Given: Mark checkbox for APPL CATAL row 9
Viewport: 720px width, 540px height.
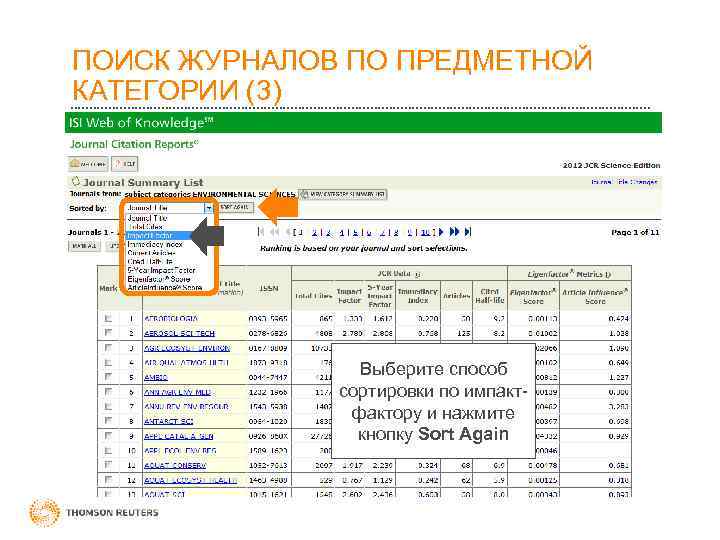Looking at the screenshot, I should pos(108,436).
